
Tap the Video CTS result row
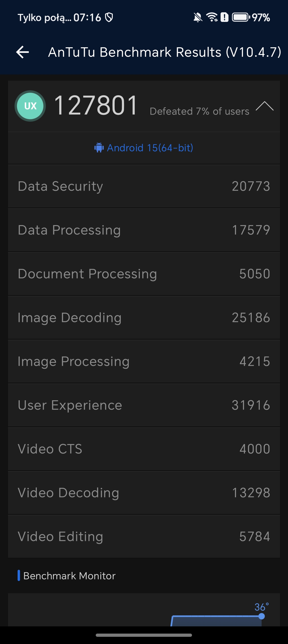click(x=144, y=449)
